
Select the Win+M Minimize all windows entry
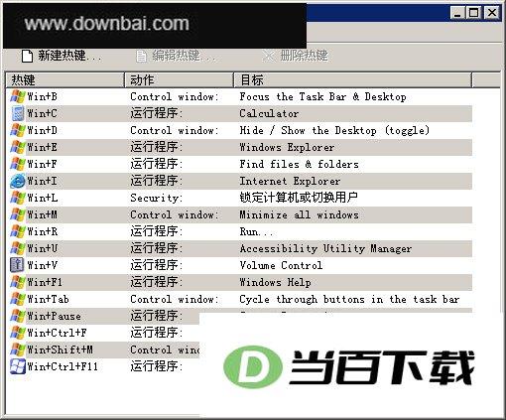coord(241,214)
